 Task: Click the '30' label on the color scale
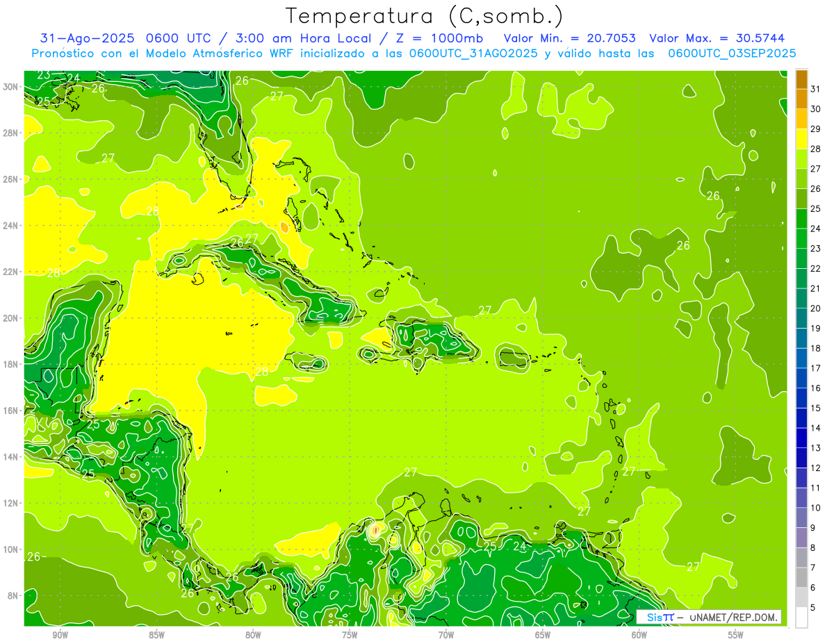pyautogui.click(x=816, y=109)
